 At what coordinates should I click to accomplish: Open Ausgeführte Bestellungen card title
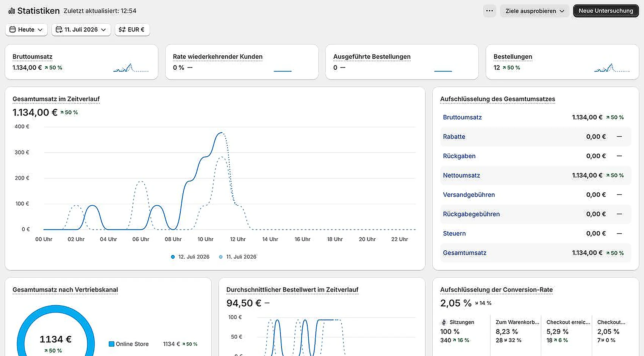[372, 57]
